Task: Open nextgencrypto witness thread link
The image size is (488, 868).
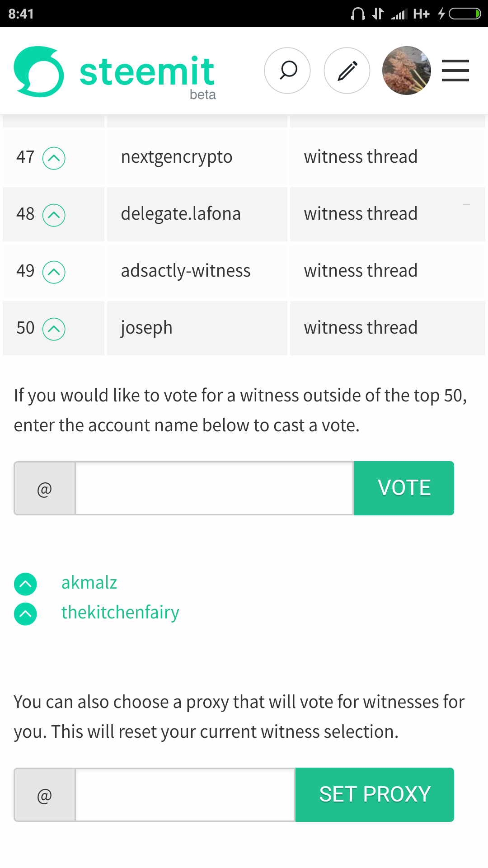Action: pyautogui.click(x=361, y=157)
